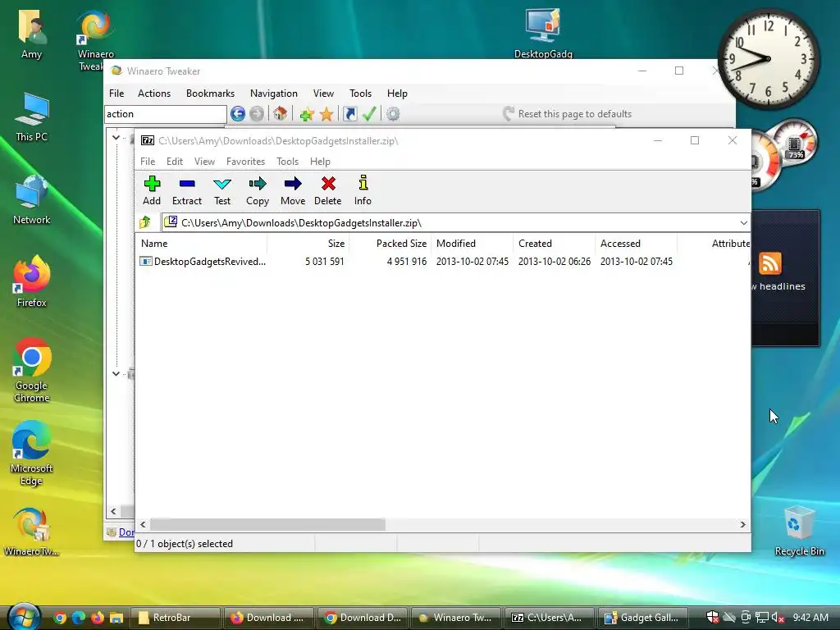Viewport: 840px width, 630px height.
Task: Click the RSS feed headlines gadget icon
Action: click(x=769, y=263)
